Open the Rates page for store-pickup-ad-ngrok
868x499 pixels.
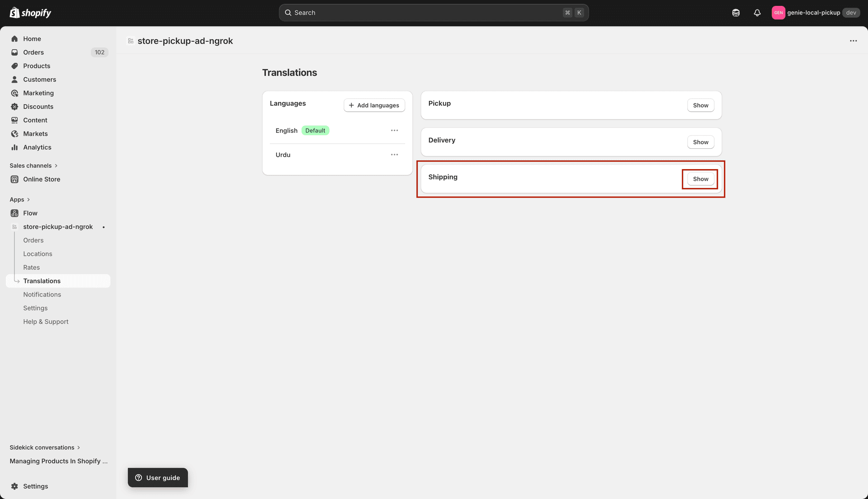[31, 267]
